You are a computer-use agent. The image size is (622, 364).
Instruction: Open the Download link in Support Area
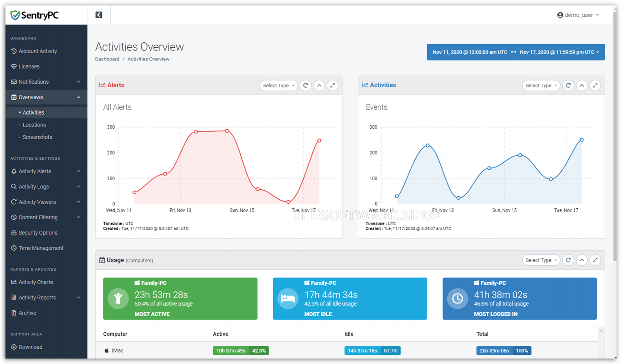tap(31, 347)
